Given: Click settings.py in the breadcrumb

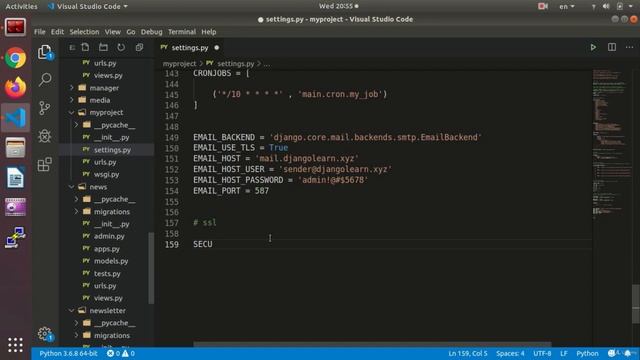Looking at the screenshot, I should pyautogui.click(x=236, y=64).
